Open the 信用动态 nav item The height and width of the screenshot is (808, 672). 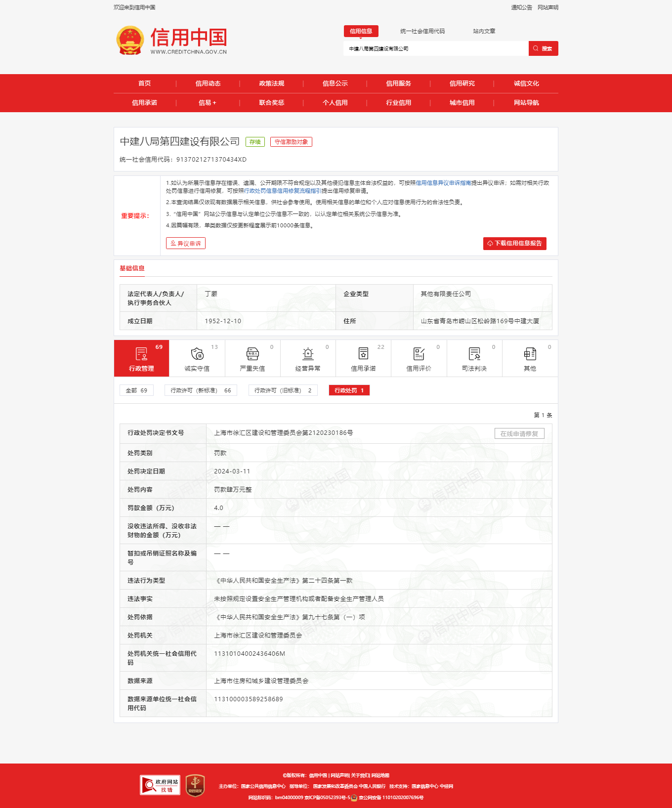click(208, 84)
